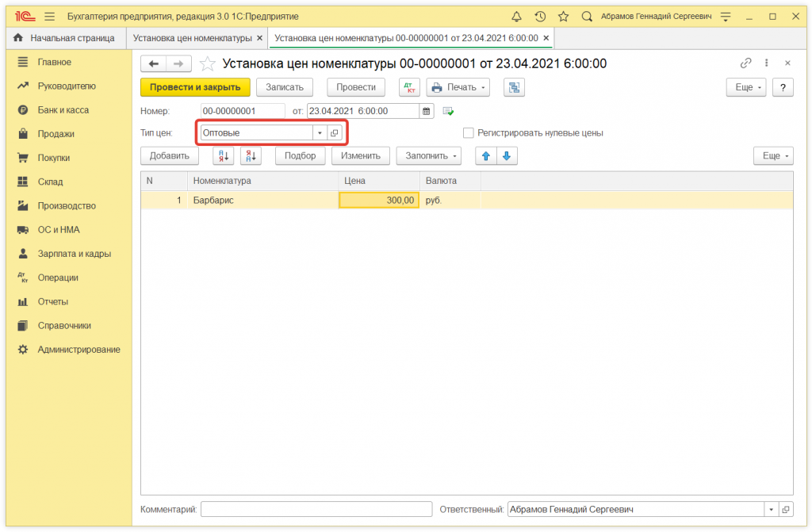Click the Комментарий input field
The height and width of the screenshot is (532, 812).
pos(316,510)
